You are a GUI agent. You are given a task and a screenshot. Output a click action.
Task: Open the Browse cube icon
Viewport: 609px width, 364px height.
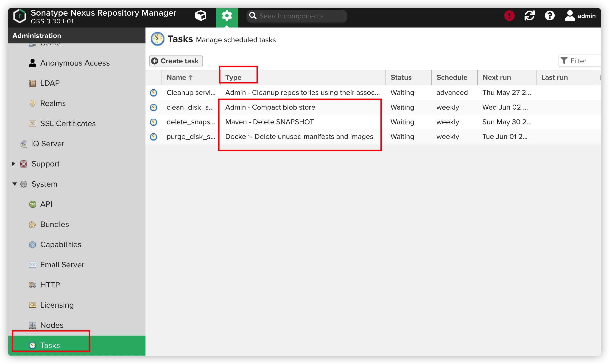(x=201, y=16)
